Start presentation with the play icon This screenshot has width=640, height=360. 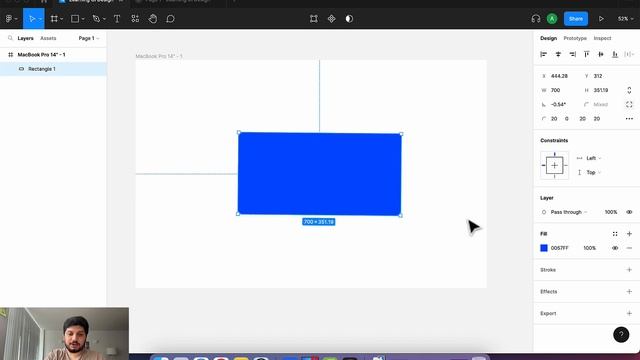tap(601, 19)
